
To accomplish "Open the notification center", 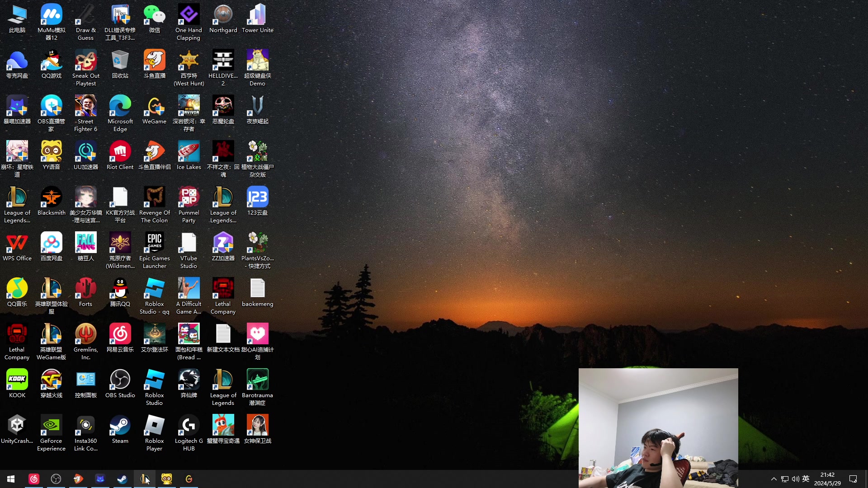I will [853, 479].
